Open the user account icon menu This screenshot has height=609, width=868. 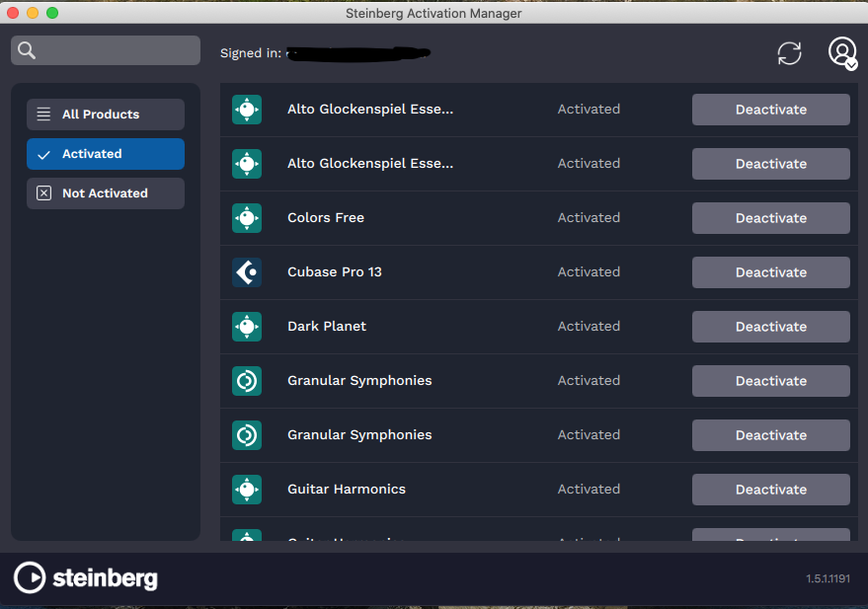pos(842,53)
